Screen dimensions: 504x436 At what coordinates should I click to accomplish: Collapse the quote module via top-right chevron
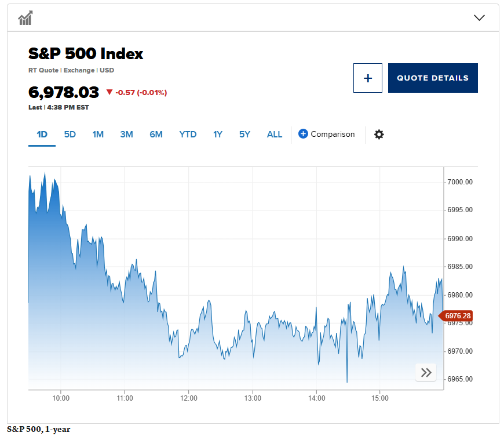coord(479,17)
